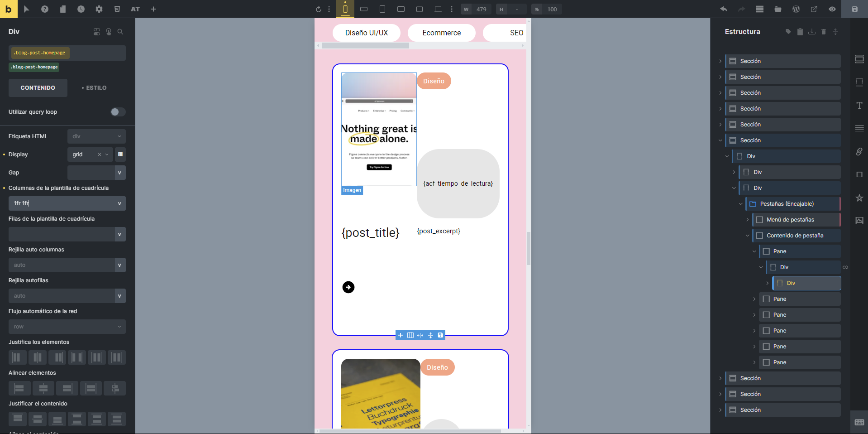
Task: Open the Flujo automático de la red dropdown
Action: pos(67,327)
